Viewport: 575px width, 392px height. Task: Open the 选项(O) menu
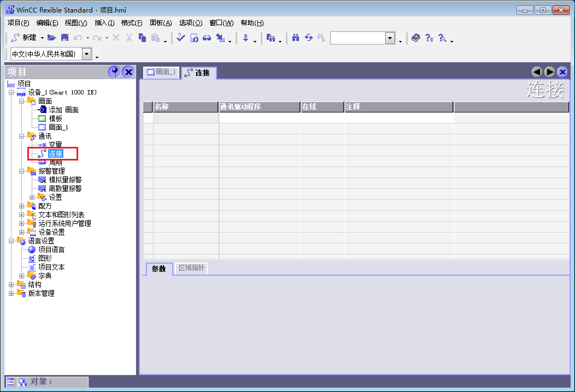(x=190, y=23)
